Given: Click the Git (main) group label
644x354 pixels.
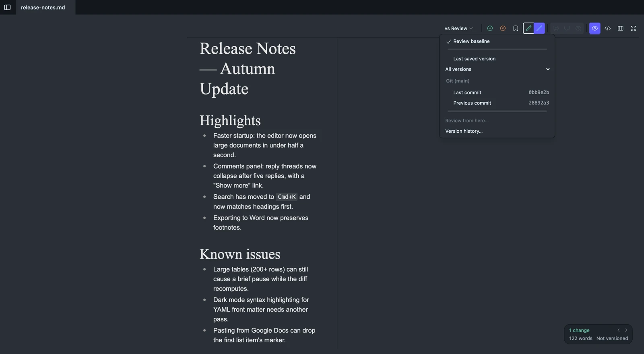Looking at the screenshot, I should coord(458,81).
